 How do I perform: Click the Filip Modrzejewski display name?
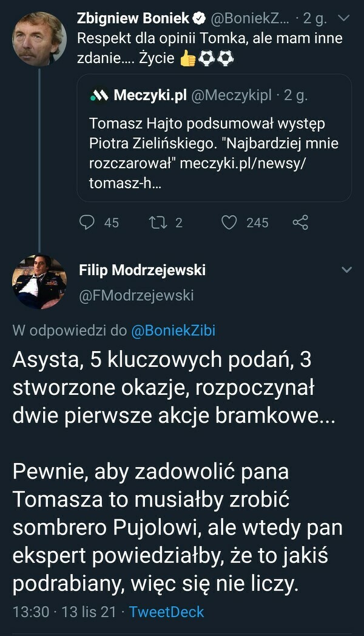(143, 270)
